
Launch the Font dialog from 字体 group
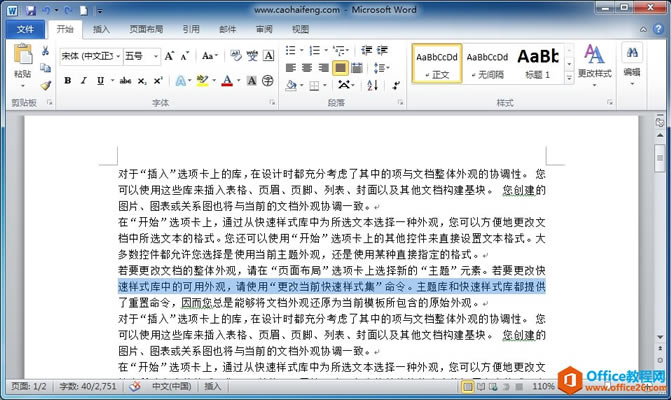tap(272, 103)
